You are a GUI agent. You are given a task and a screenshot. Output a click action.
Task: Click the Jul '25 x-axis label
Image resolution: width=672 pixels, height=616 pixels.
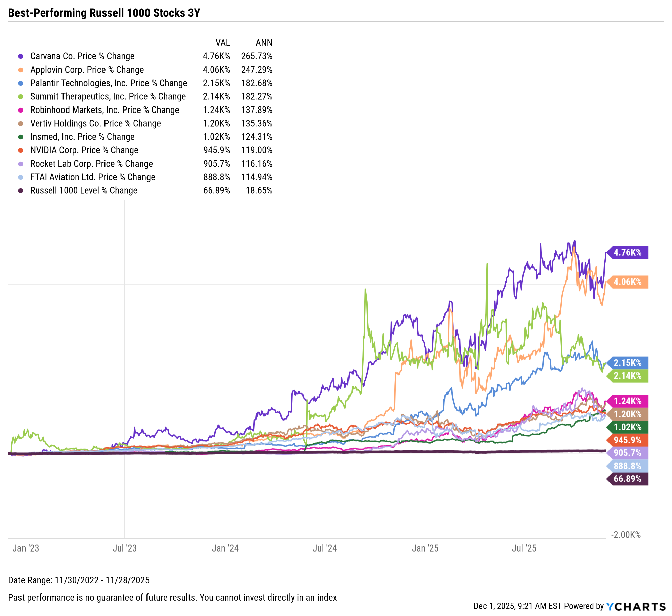point(524,548)
